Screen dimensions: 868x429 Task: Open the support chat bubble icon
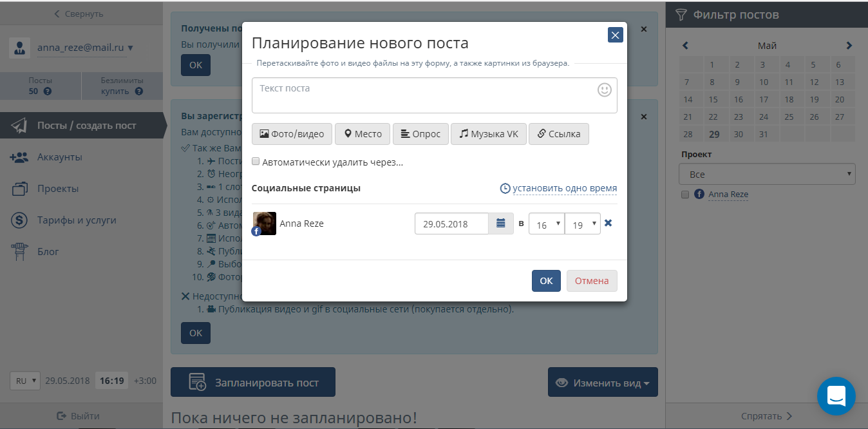pyautogui.click(x=836, y=396)
